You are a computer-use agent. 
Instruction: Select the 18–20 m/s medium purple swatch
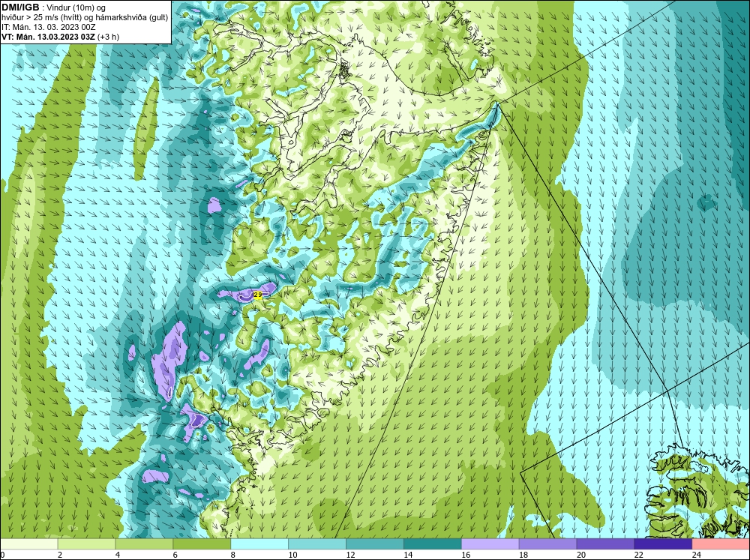point(547,544)
